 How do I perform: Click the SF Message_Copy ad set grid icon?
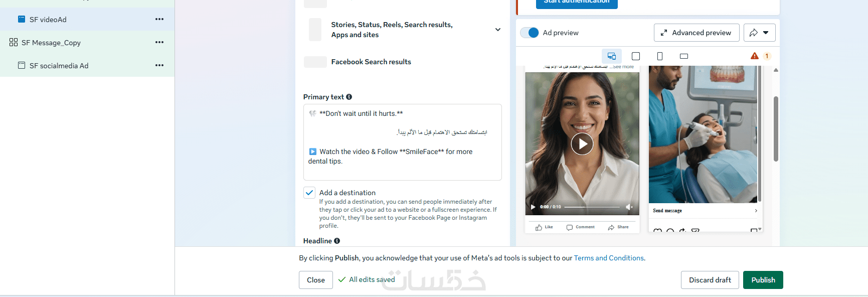tap(14, 42)
